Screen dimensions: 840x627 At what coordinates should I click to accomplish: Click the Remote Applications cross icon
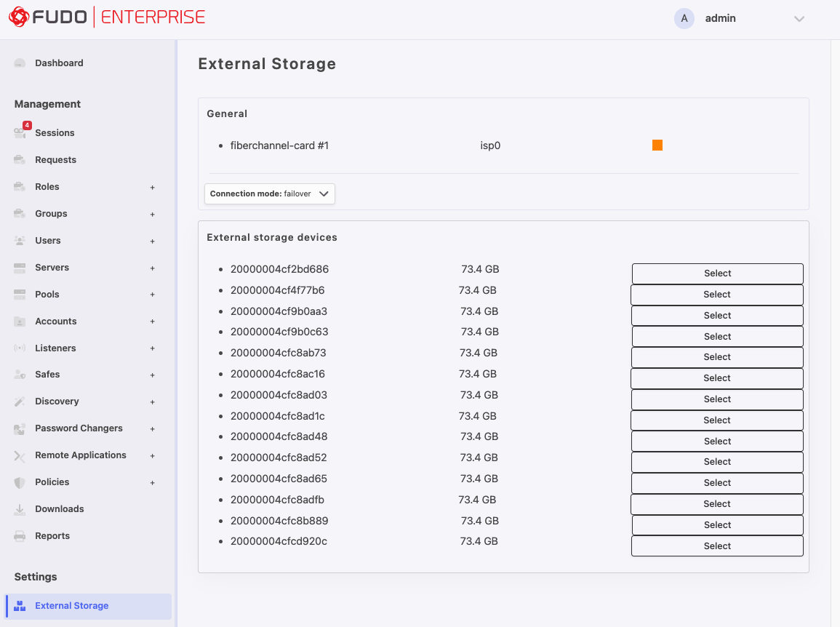pos(20,455)
